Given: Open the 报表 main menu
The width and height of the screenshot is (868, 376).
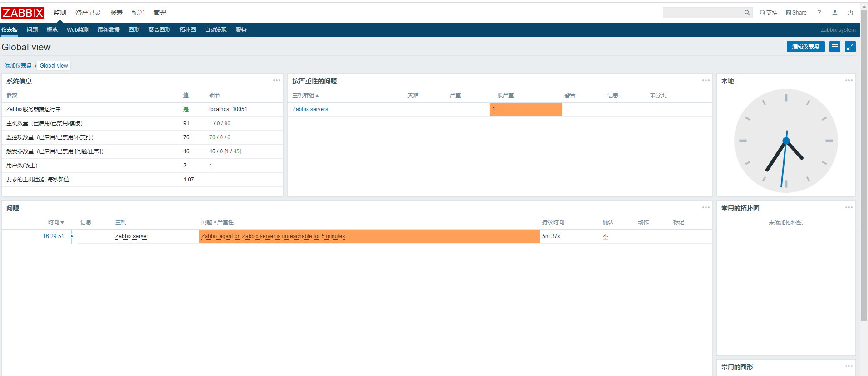Looking at the screenshot, I should tap(116, 13).
